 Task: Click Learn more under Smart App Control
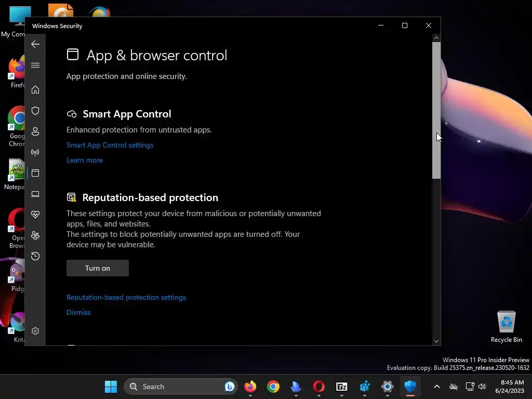tap(85, 160)
